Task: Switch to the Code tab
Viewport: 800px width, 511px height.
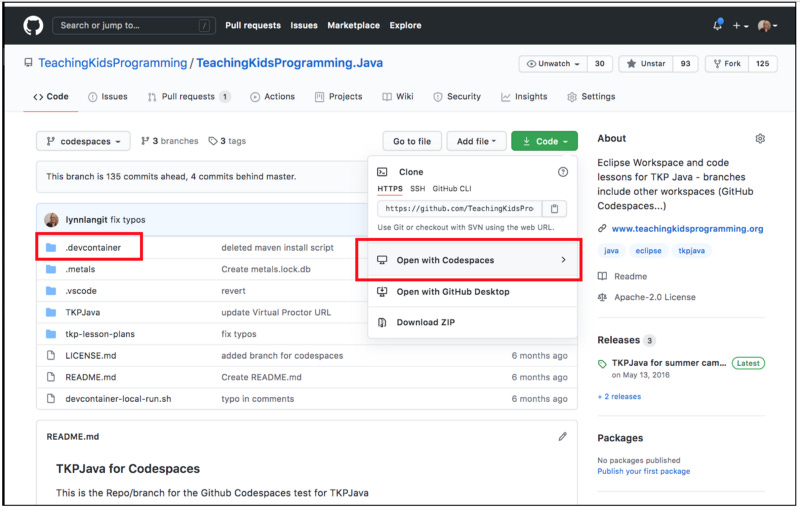Action: click(51, 97)
